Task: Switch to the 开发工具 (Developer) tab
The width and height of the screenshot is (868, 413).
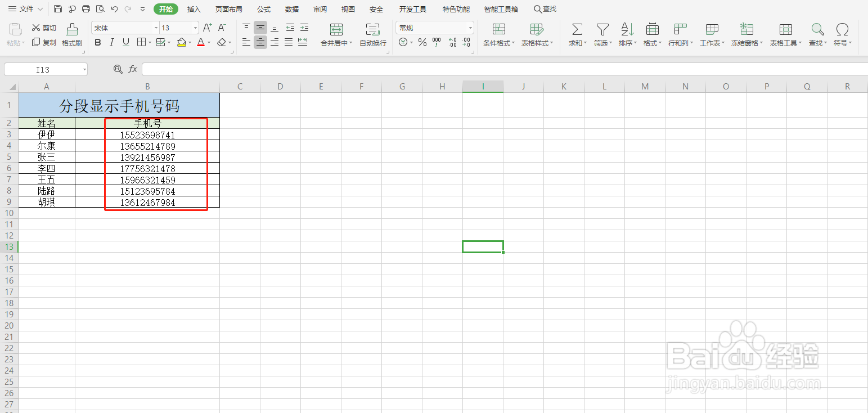Action: [x=412, y=10]
